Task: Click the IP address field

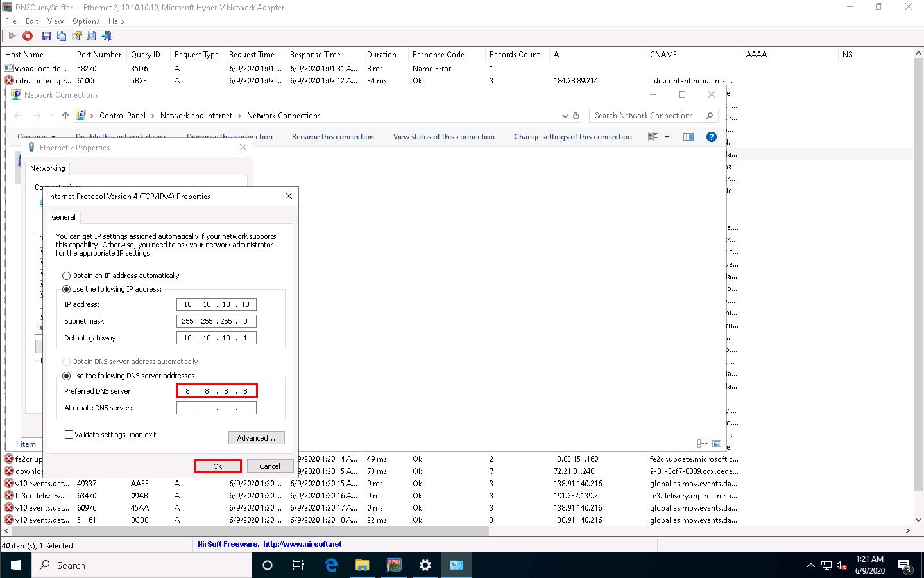Action: pos(216,304)
